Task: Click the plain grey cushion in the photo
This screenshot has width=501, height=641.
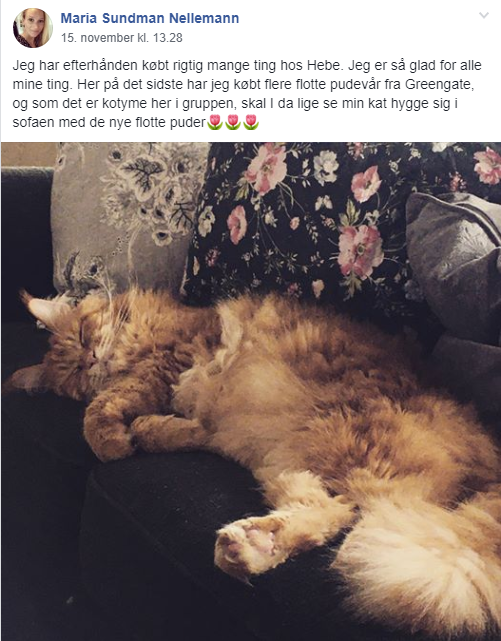Action: pyautogui.click(x=456, y=266)
